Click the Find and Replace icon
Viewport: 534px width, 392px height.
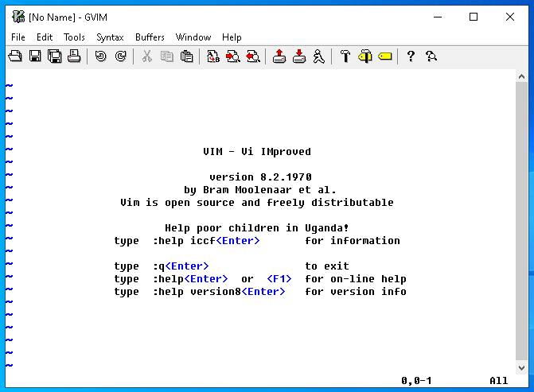click(213, 56)
